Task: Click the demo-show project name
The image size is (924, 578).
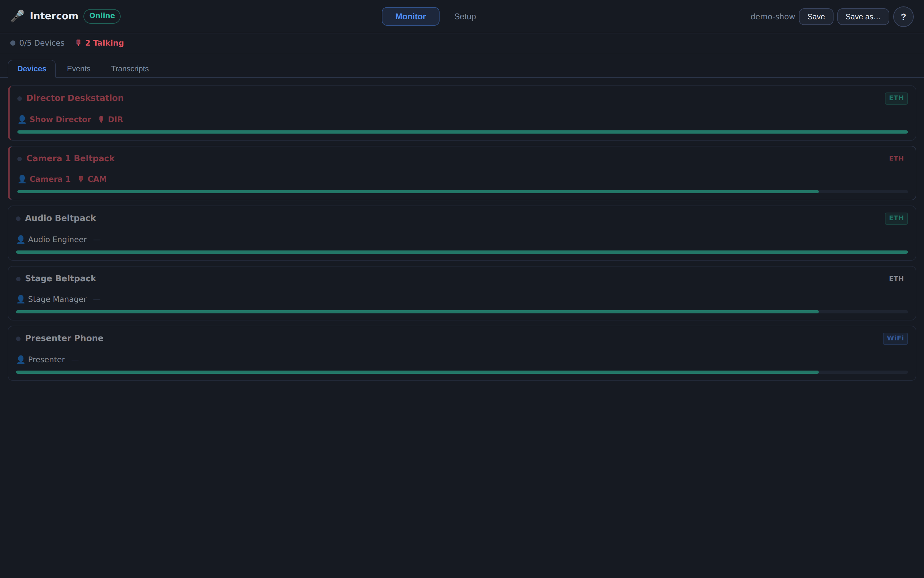Action: [x=773, y=16]
